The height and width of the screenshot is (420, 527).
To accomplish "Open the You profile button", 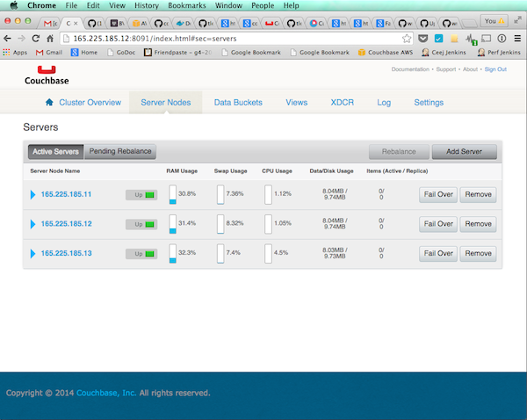I will [494, 21].
